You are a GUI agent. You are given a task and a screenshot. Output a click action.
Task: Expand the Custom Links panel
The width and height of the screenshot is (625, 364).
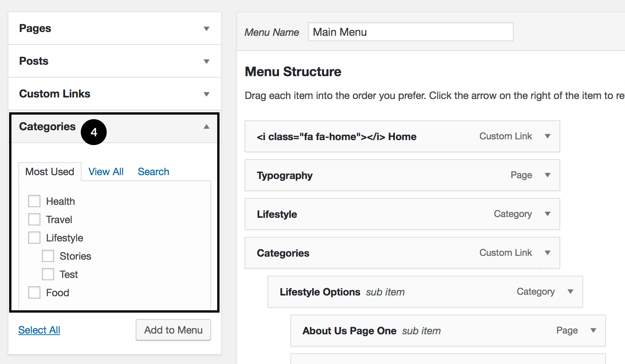(206, 94)
